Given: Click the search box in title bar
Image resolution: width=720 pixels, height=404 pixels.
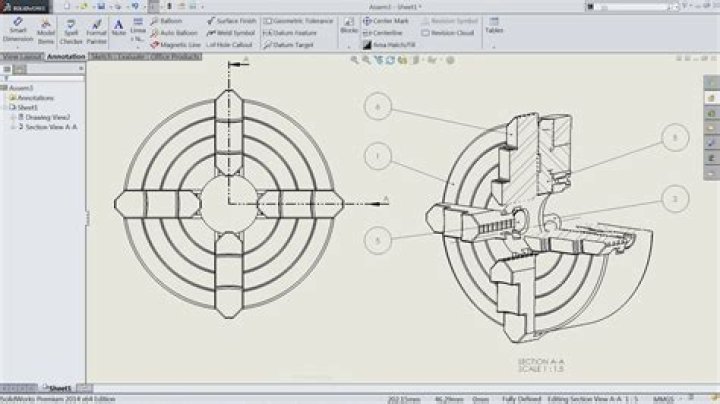Looking at the screenshot, I should coord(631,7).
